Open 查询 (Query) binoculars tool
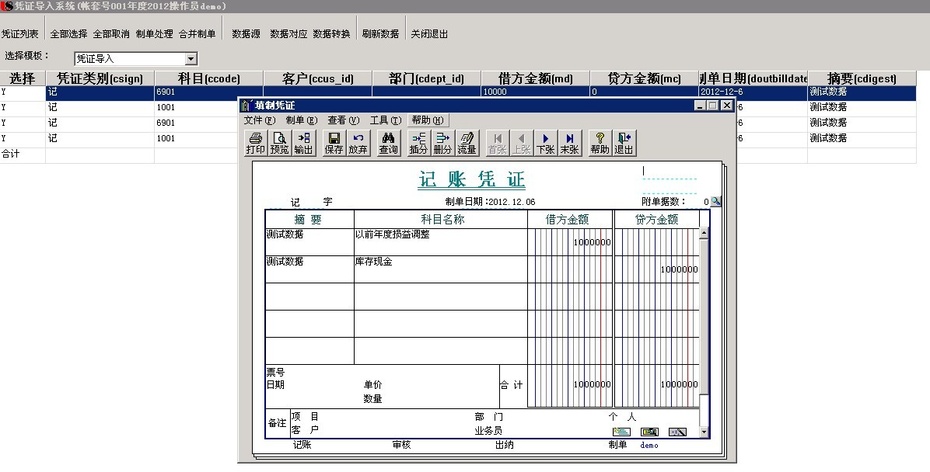Image resolution: width=930 pixels, height=472 pixels. [388, 143]
